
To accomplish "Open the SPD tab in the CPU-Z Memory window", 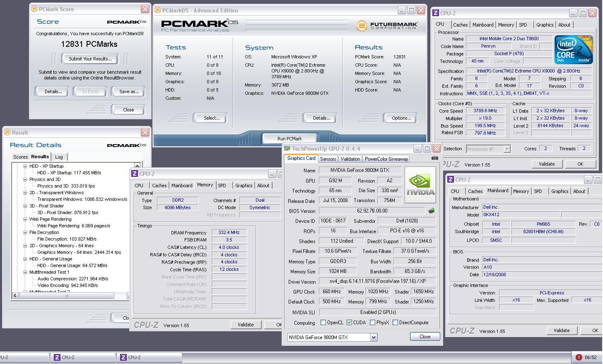I will coord(222,186).
